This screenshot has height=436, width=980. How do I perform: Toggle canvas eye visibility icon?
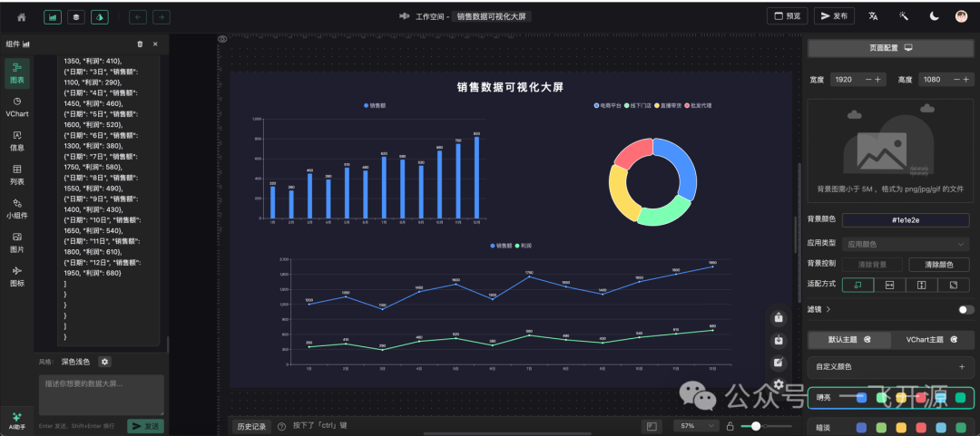click(222, 39)
